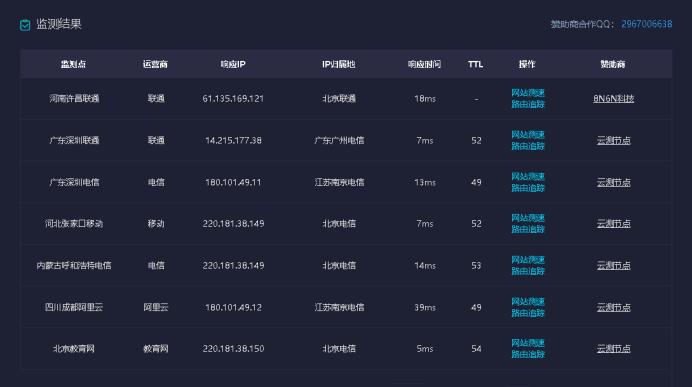Click 220.181.38.149 in 内蒙古呼和浩特电信 row

point(233,266)
